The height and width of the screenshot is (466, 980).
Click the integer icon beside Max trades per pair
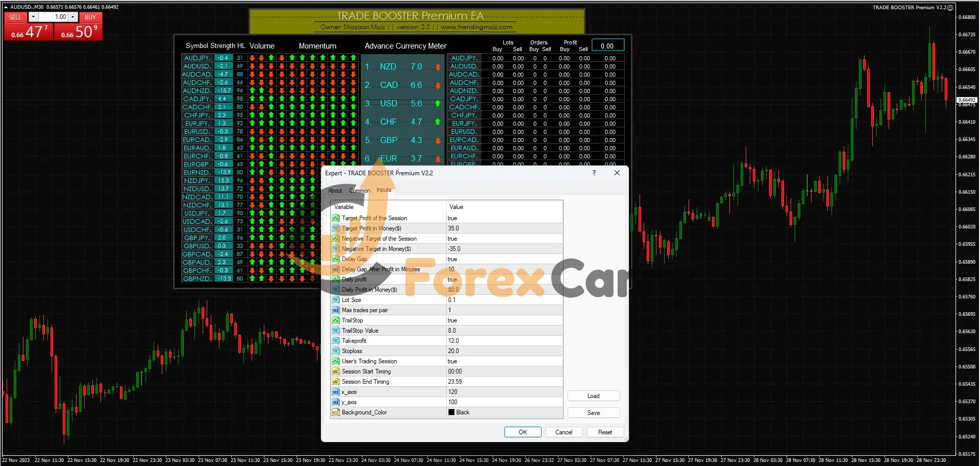[x=335, y=310]
